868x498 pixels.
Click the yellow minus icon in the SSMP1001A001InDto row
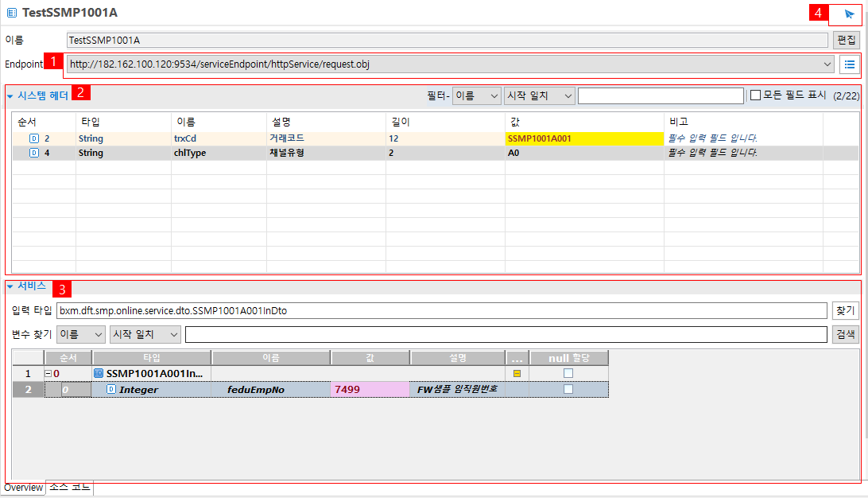point(517,373)
